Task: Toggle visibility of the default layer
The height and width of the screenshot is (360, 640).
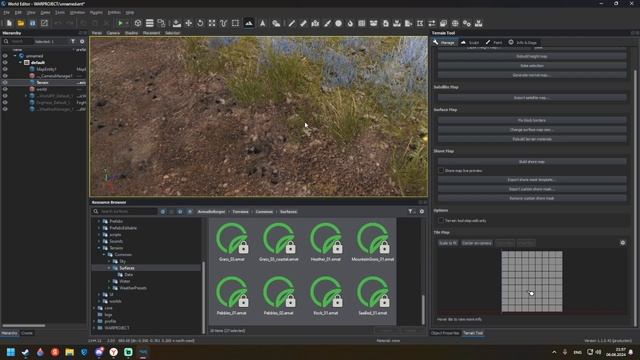Action: [5, 62]
